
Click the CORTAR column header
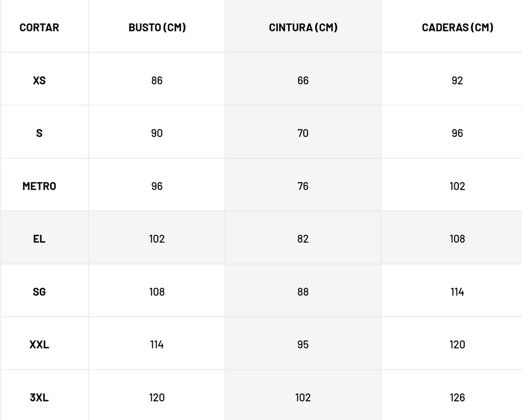[x=39, y=27]
